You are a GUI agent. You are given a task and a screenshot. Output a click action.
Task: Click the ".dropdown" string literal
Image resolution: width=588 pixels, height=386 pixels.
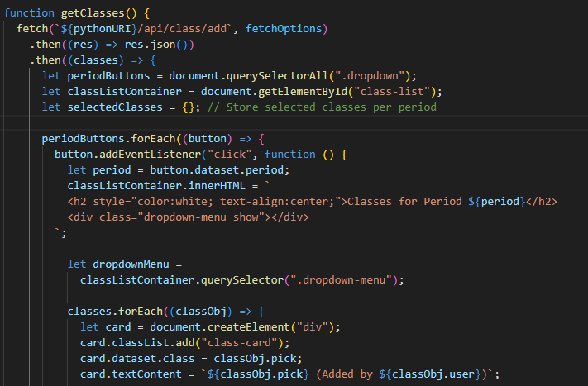click(370, 76)
